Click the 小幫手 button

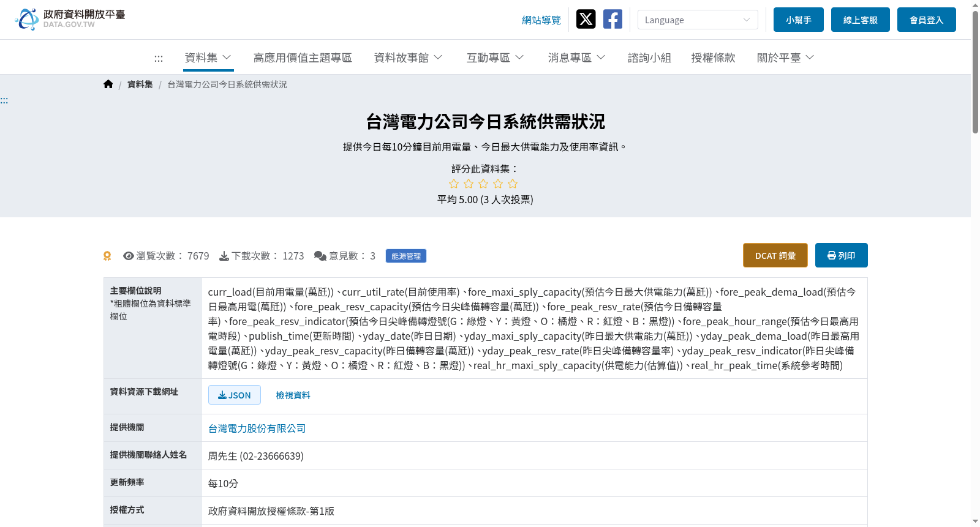click(x=799, y=20)
